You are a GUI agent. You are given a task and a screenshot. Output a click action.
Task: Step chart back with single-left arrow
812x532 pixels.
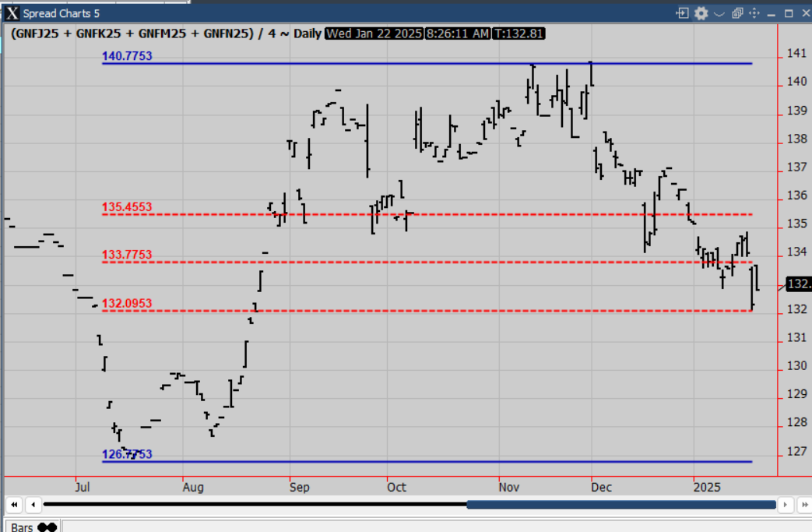pyautogui.click(x=33, y=504)
